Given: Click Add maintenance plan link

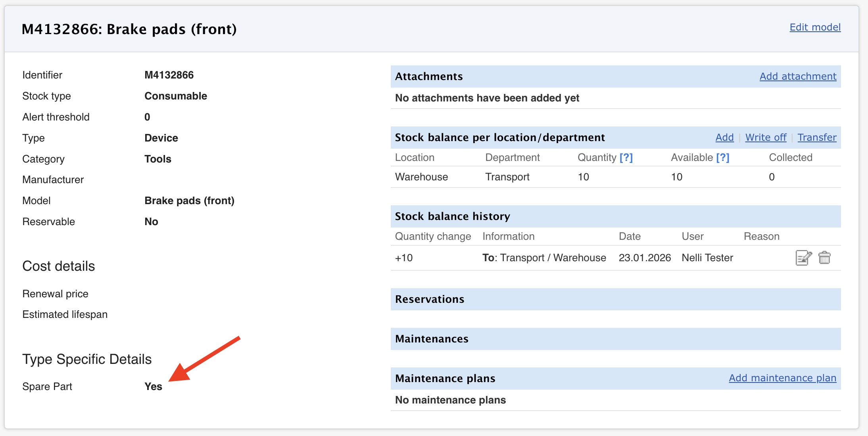Looking at the screenshot, I should pyautogui.click(x=782, y=378).
